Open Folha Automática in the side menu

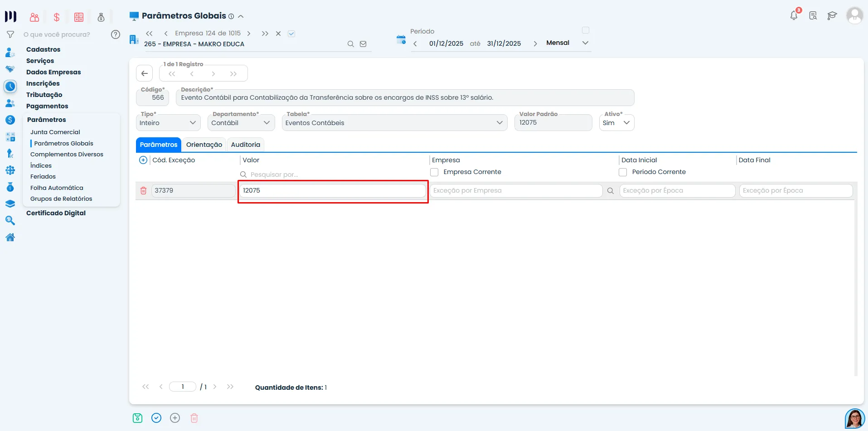click(57, 188)
